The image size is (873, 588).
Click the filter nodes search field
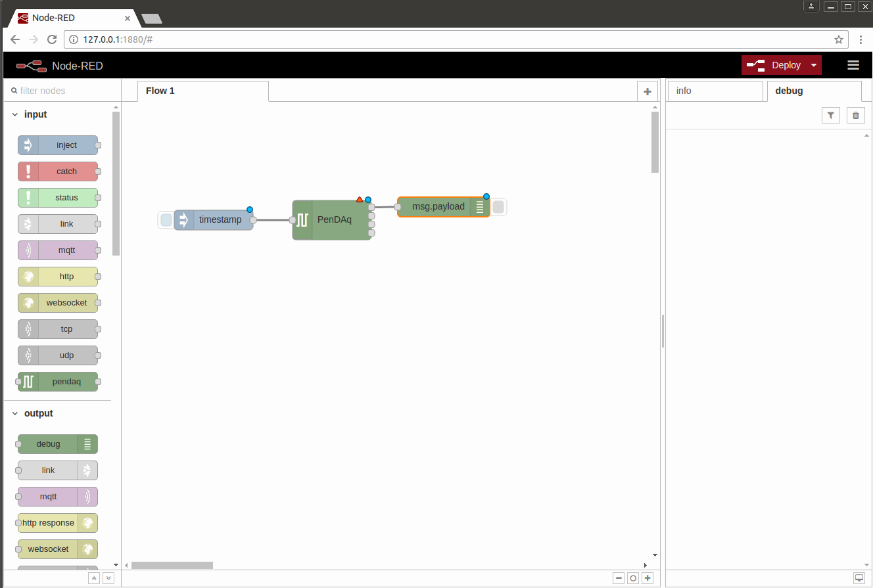click(x=62, y=91)
